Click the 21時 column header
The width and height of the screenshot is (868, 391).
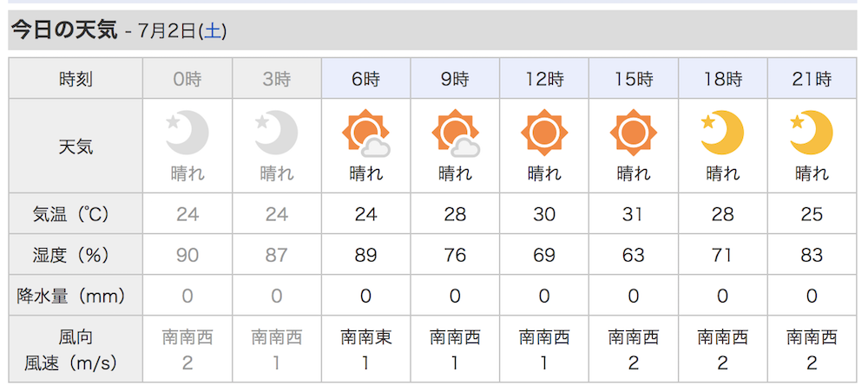(x=812, y=79)
